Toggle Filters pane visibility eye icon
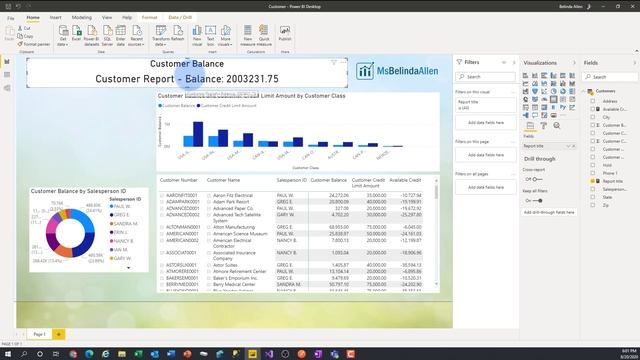Image resolution: width=640 pixels, height=360 pixels. point(504,62)
